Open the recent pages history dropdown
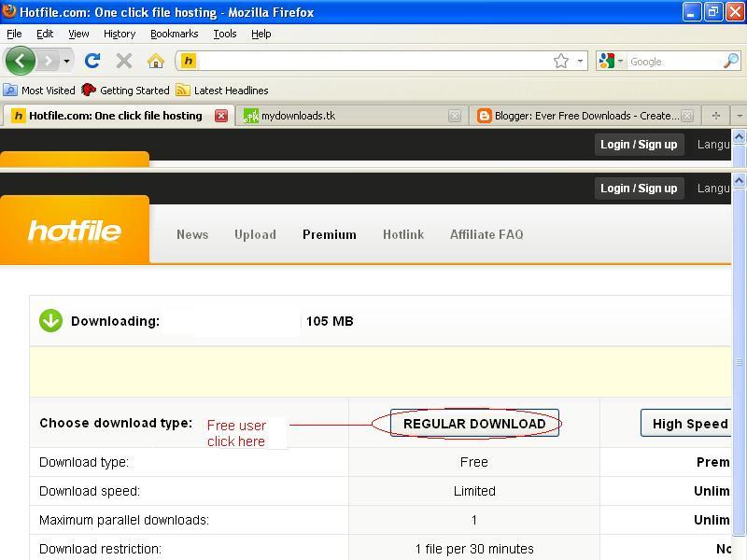Image resolution: width=747 pixels, height=560 pixels. pyautogui.click(x=66, y=61)
